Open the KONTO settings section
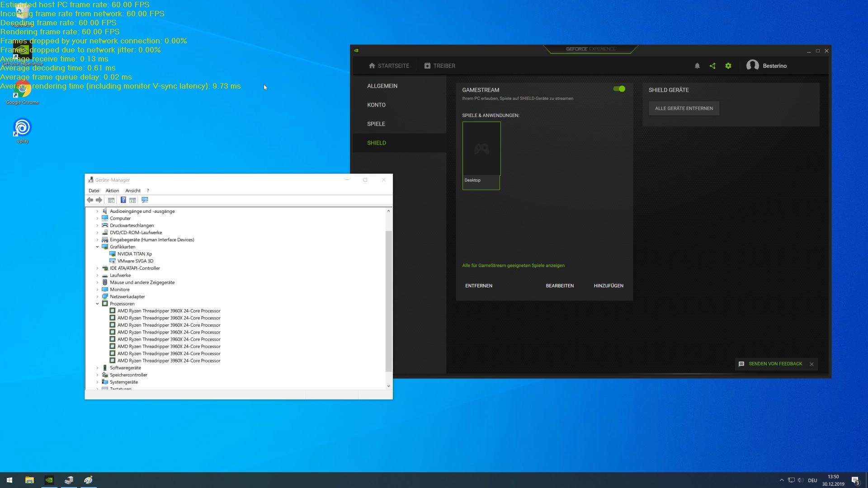Viewport: 868px width, 488px height. 376,105
